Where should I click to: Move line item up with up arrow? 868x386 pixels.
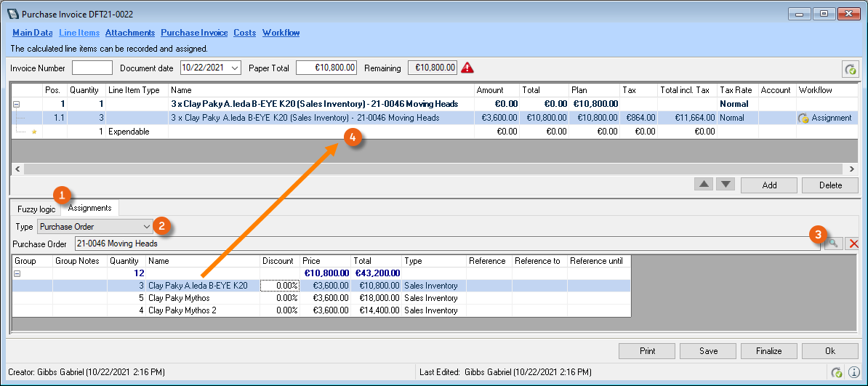point(703,185)
